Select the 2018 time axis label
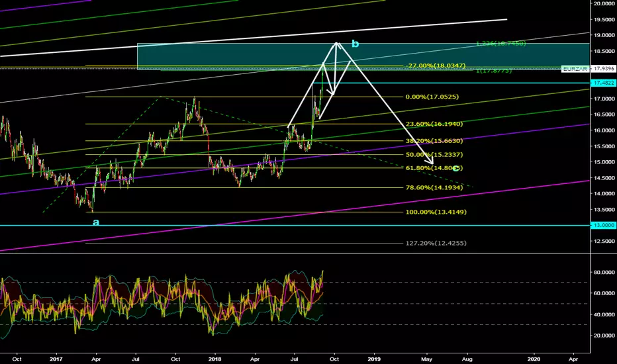 click(215, 359)
